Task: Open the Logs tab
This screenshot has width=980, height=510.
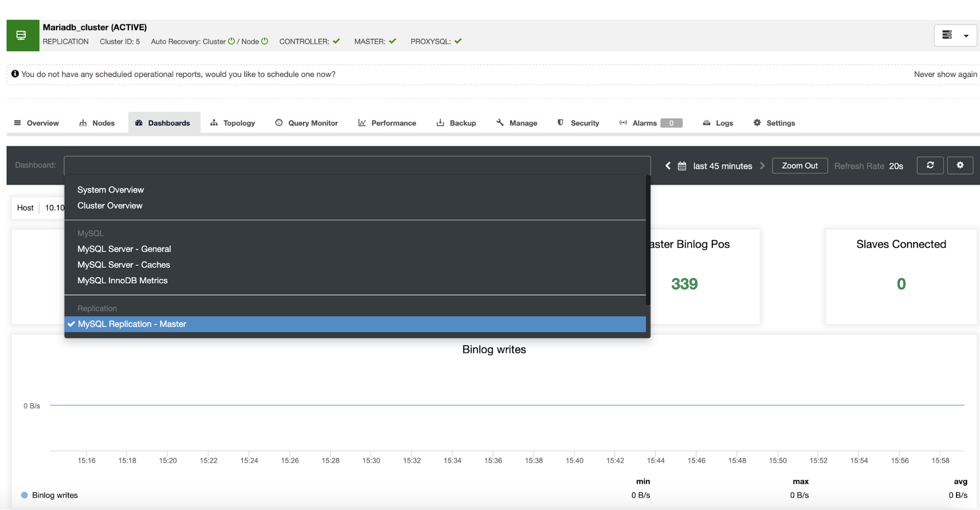Action: coord(718,123)
